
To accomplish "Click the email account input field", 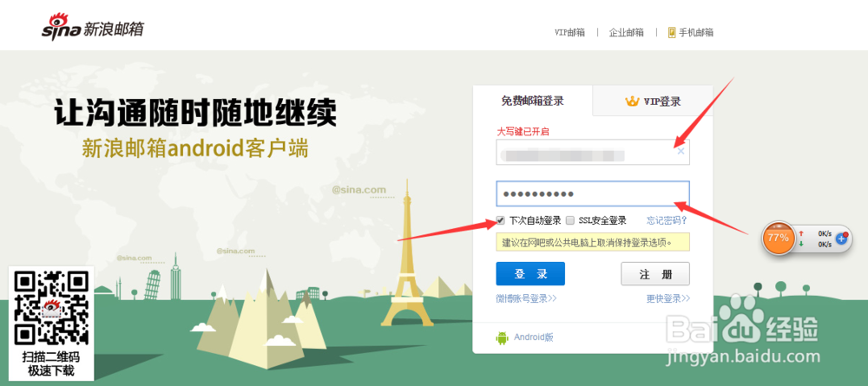I will pos(593,152).
